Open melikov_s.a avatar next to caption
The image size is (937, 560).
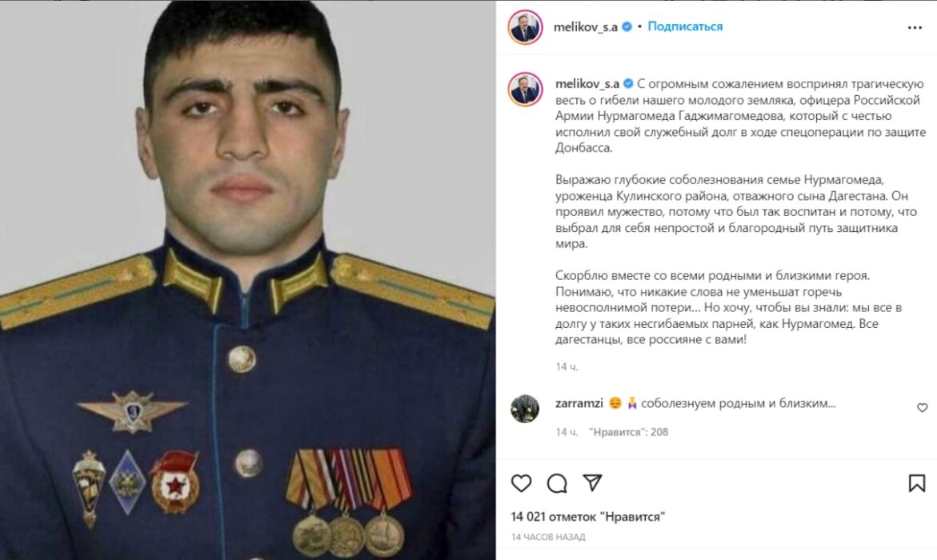525,89
